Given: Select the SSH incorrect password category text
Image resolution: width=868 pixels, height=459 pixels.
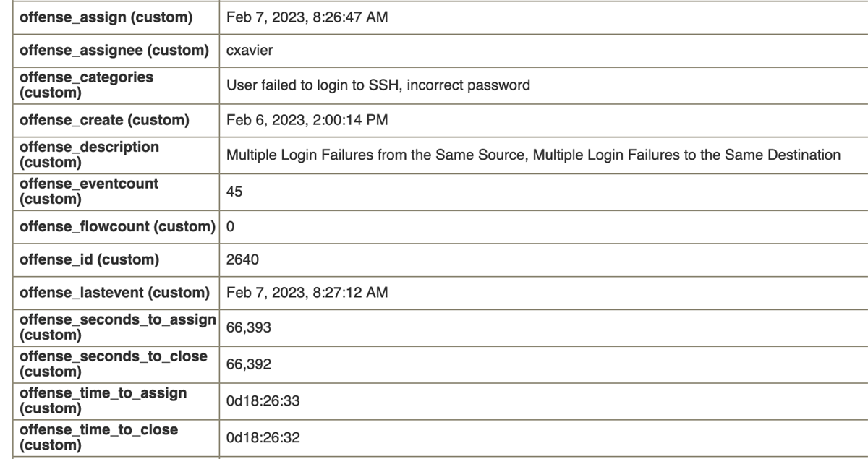Looking at the screenshot, I should point(378,85).
